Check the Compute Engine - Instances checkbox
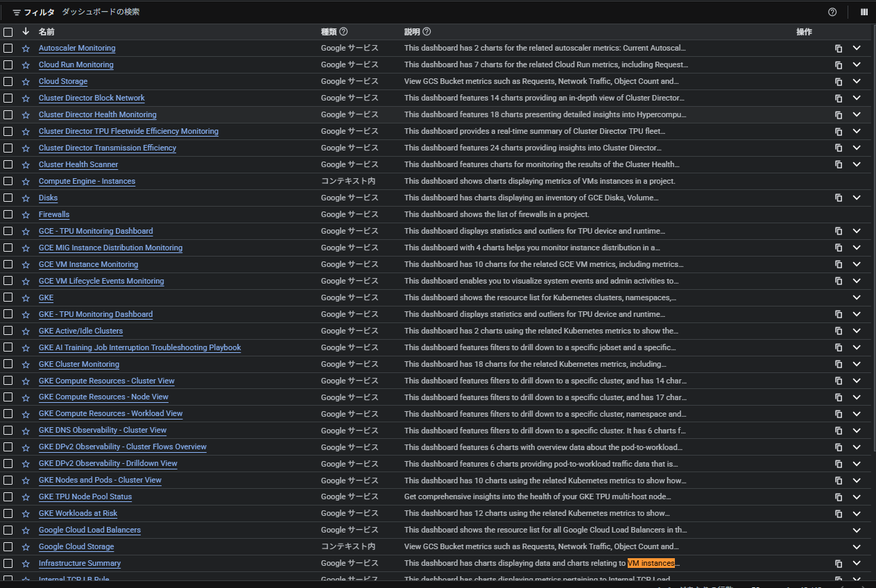 pyautogui.click(x=8, y=182)
